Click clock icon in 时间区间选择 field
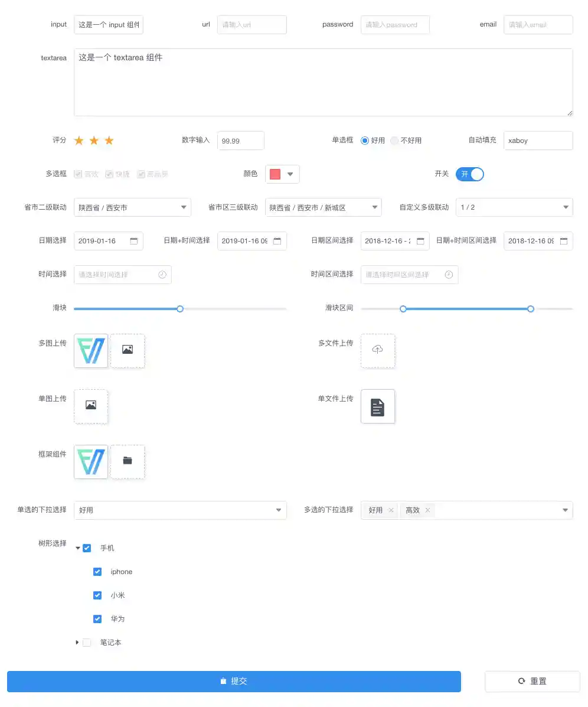Screen dimensions: 588x707 click(x=449, y=274)
